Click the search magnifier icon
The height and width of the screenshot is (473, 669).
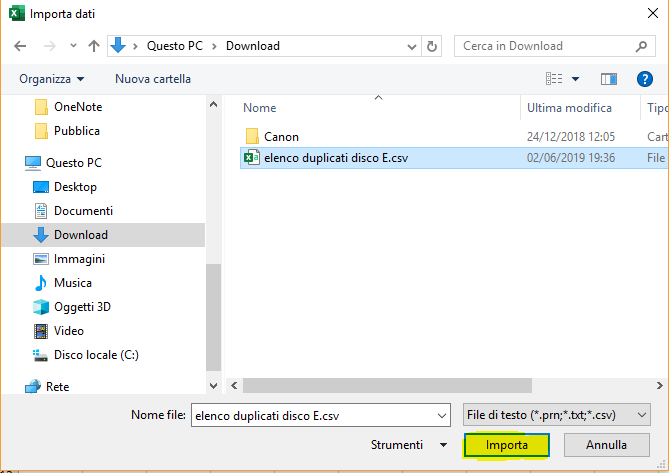(643, 46)
